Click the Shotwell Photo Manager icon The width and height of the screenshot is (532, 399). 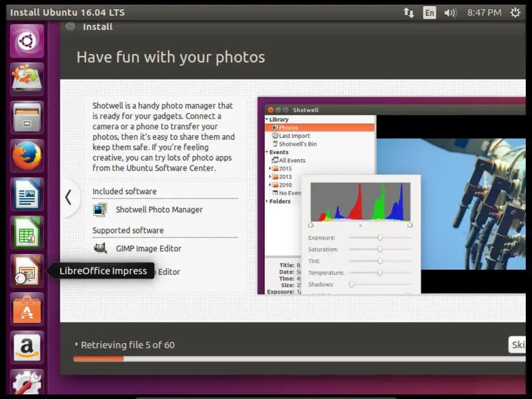pos(100,210)
